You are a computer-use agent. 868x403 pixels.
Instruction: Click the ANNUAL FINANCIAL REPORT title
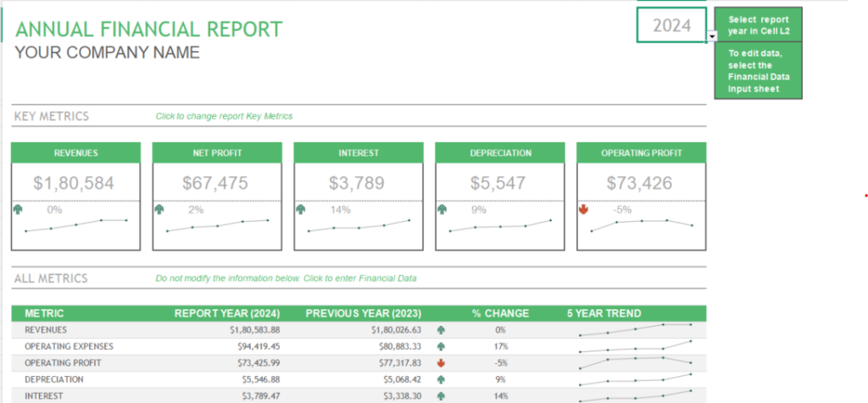[149, 30]
